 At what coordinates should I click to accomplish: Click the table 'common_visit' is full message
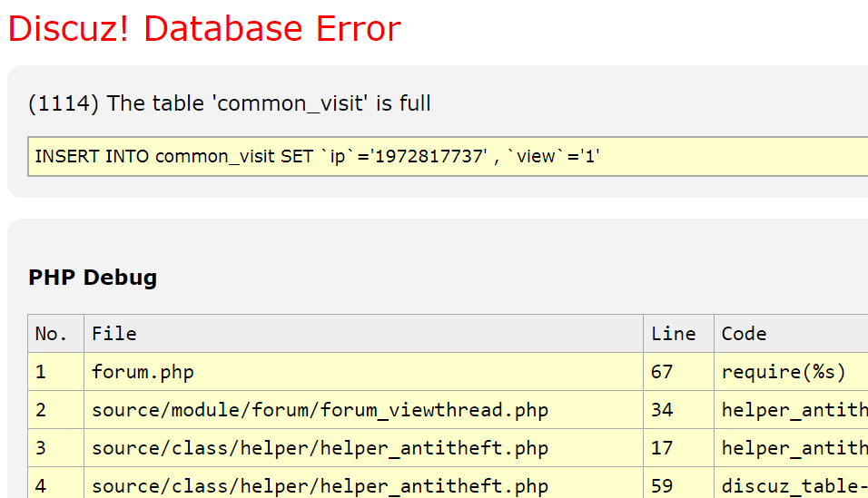[x=229, y=103]
